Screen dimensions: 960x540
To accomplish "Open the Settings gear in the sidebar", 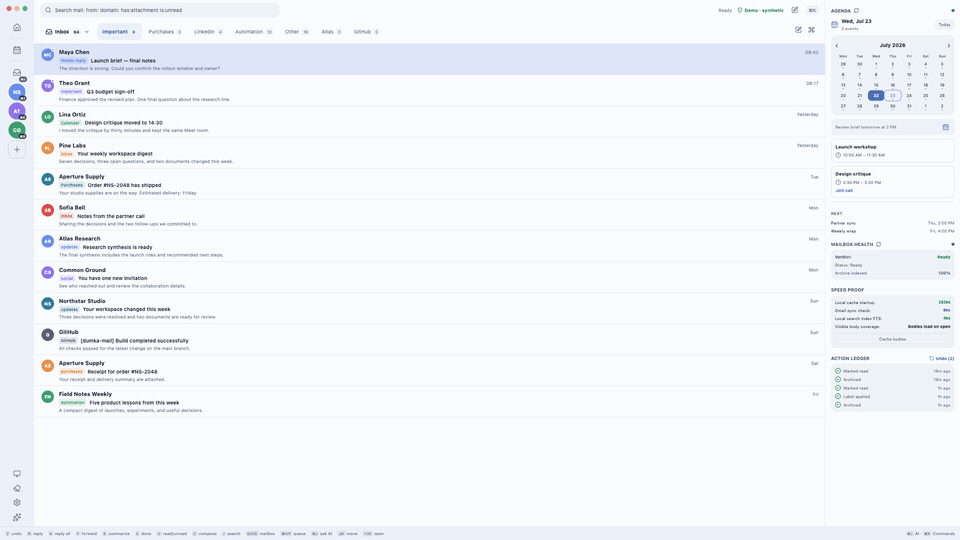I will point(17,503).
